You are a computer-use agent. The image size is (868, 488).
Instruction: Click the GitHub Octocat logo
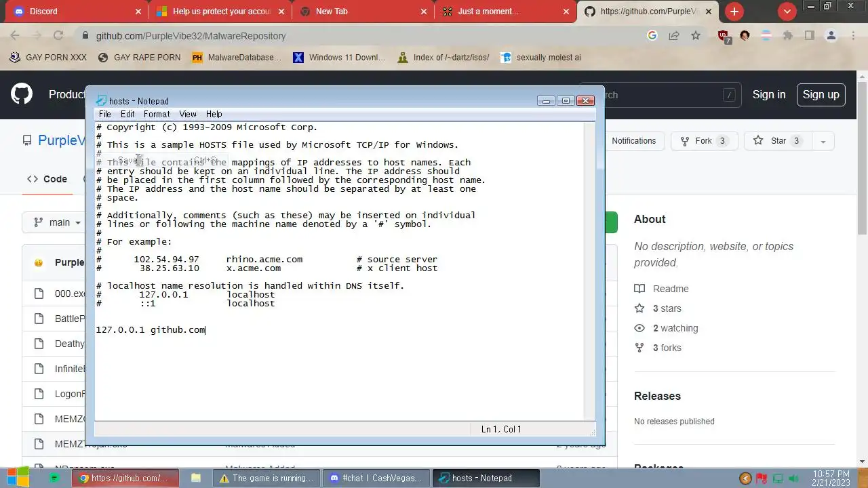point(22,94)
